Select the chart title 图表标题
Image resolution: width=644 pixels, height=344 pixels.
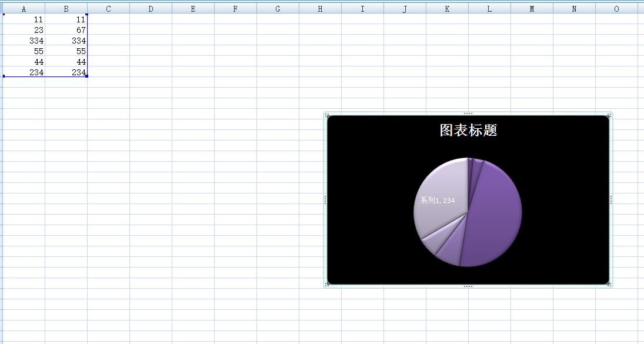point(468,130)
